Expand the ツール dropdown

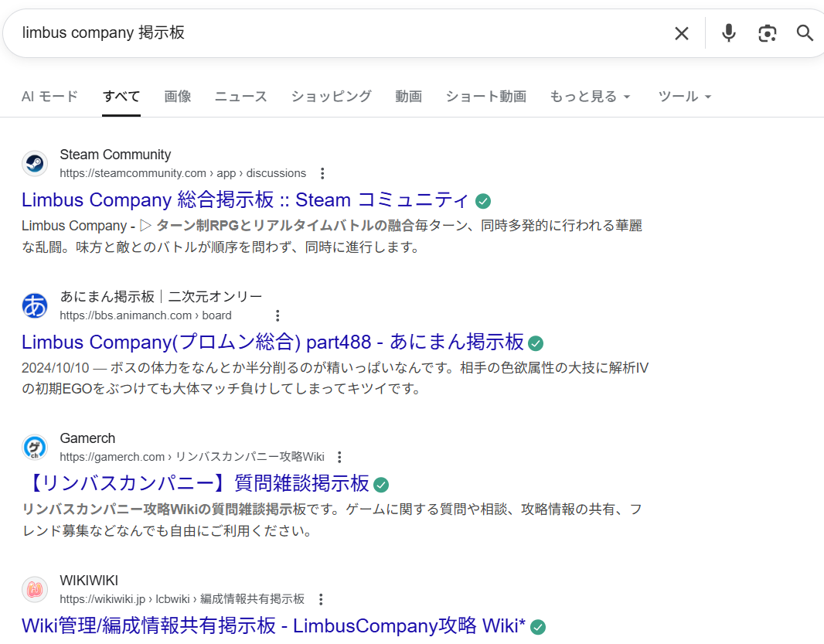click(684, 97)
